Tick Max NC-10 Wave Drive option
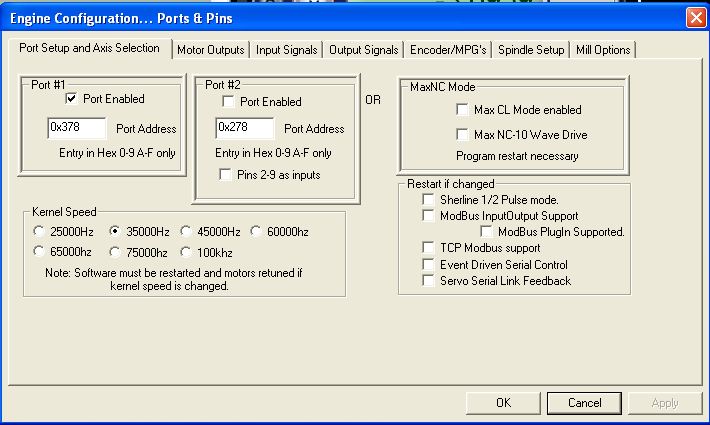The image size is (710, 425). 462,134
